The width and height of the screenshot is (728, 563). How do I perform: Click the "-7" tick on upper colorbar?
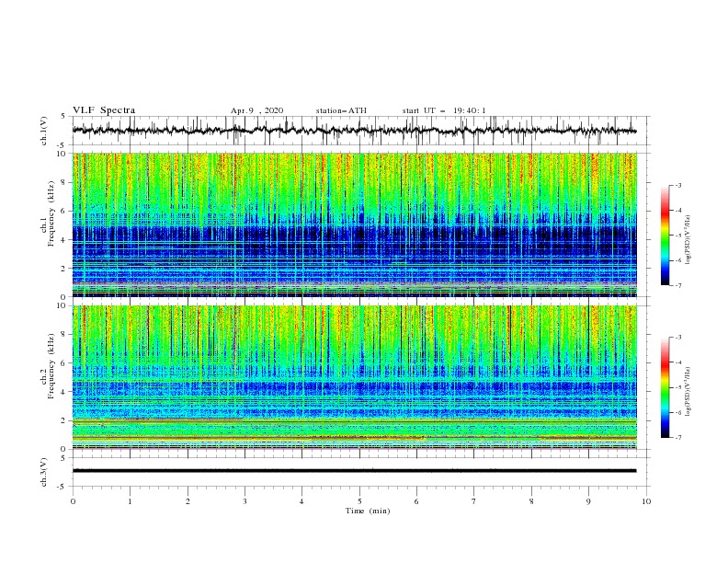(678, 285)
